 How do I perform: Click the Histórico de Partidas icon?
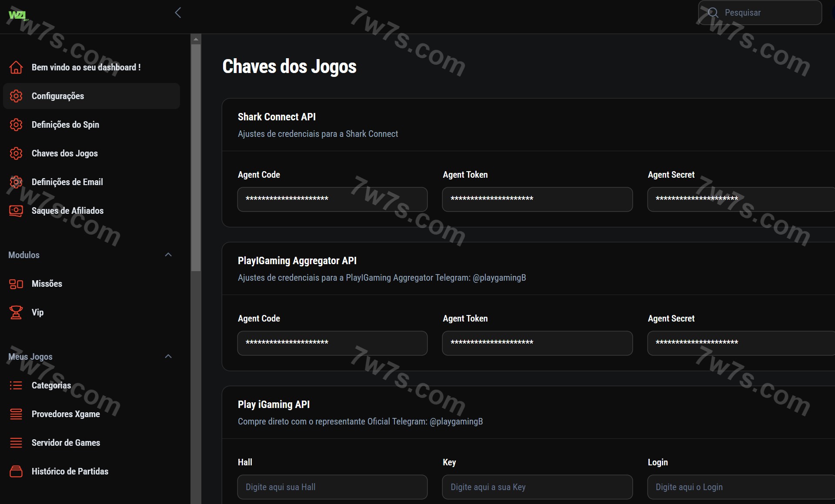[x=16, y=471]
